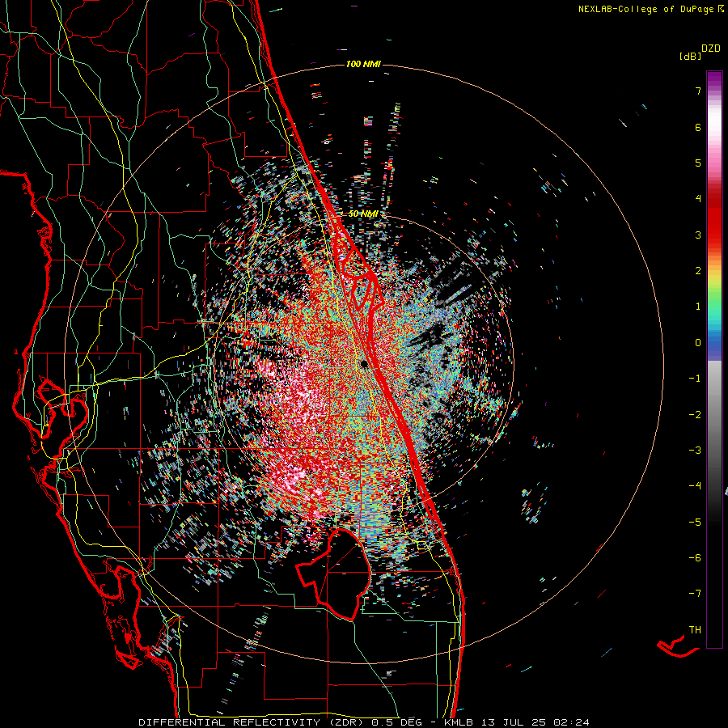728x728 pixels.
Task: Click the 50 NMI range ring label
Action: click(363, 214)
